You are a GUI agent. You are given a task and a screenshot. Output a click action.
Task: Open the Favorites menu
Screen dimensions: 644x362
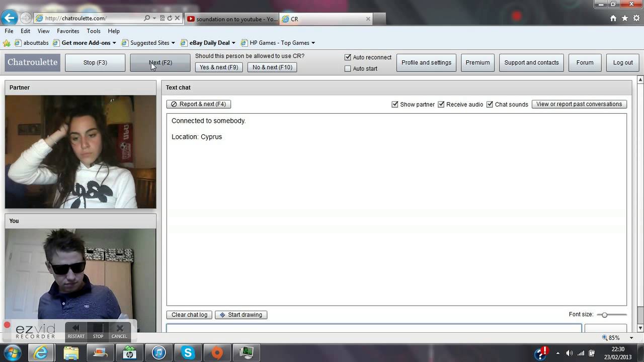click(x=68, y=31)
